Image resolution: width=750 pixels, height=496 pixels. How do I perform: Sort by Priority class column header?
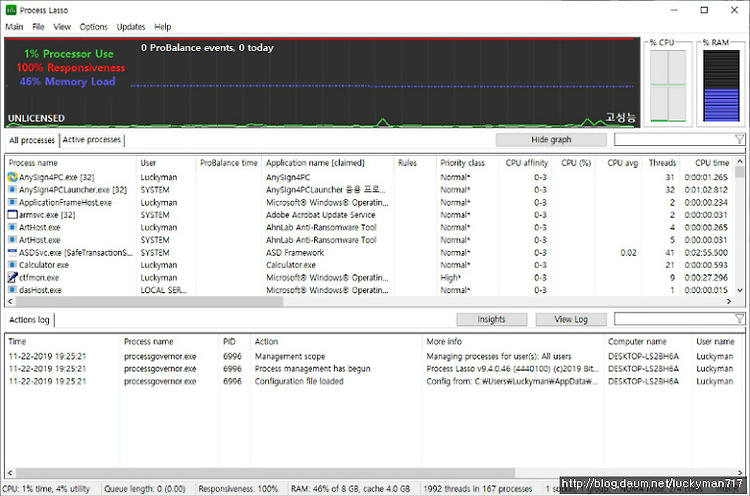tap(467, 163)
